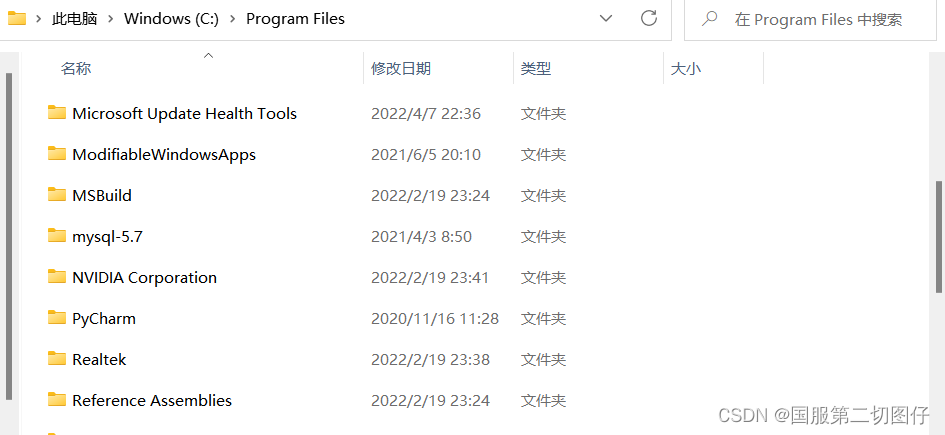Sort by the 名称 column header

[76, 69]
